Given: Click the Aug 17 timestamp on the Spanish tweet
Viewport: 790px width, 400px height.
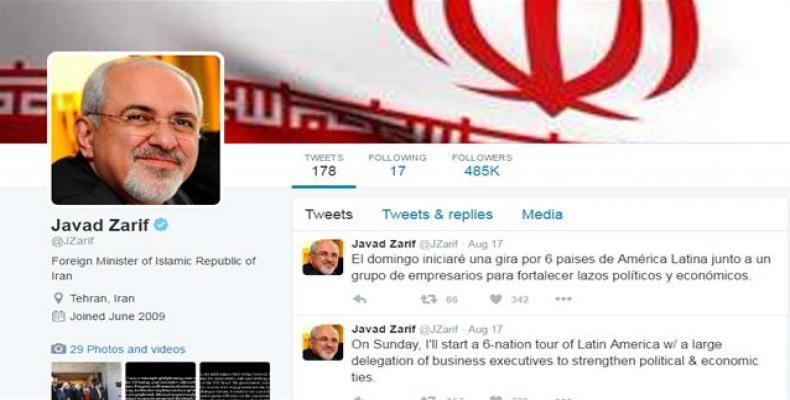Looking at the screenshot, I should point(485,244).
